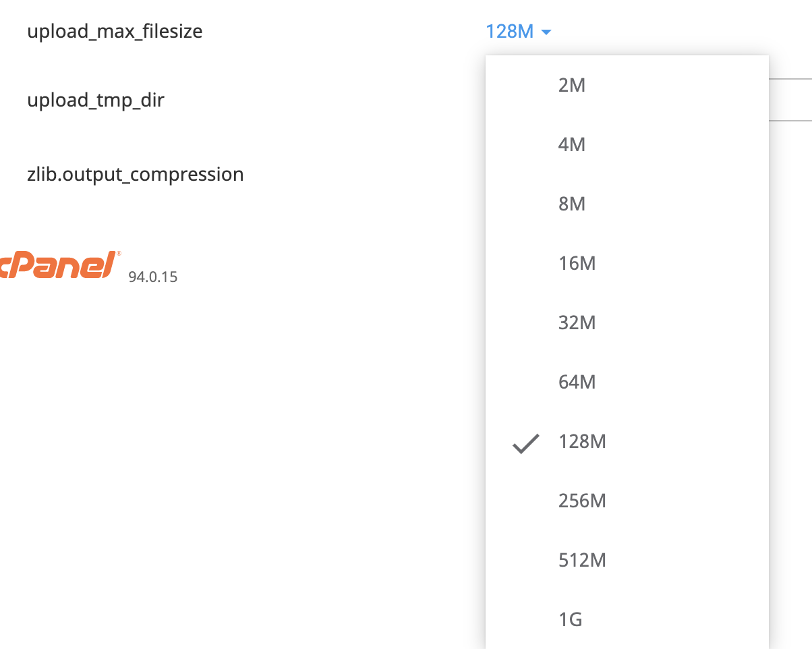
Task: Click the cPanel version number 94.0.15
Action: pos(153,277)
